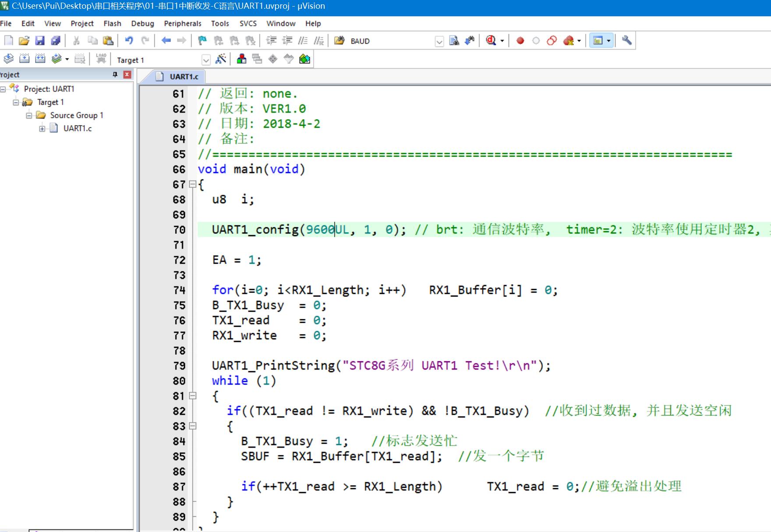Click the Save file floppy disk icon
The height and width of the screenshot is (532, 771).
pyautogui.click(x=40, y=41)
